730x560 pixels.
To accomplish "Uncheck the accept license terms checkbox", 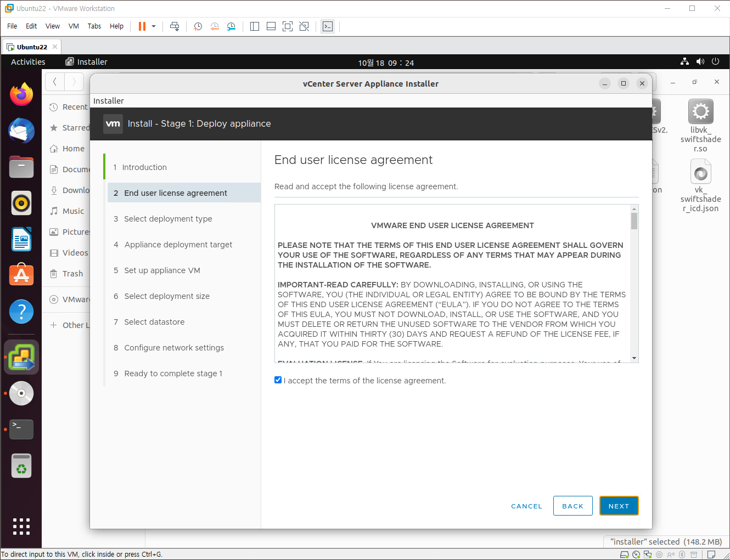I will (278, 380).
